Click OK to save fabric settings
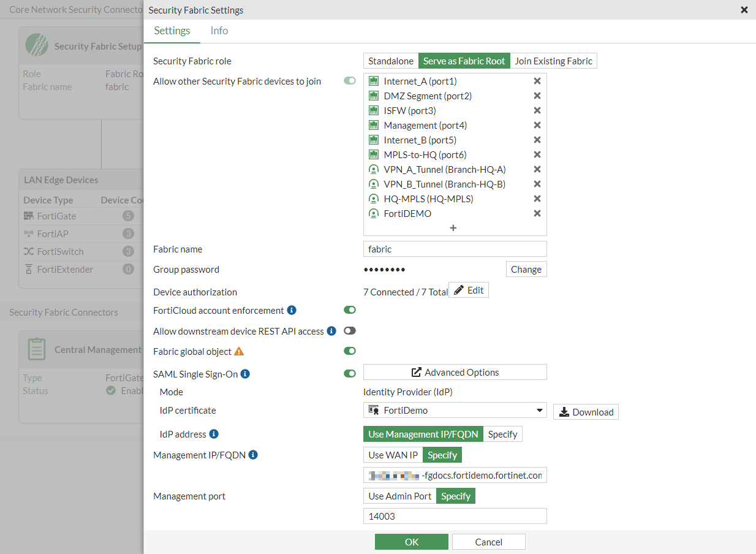The width and height of the screenshot is (756, 554). click(411, 542)
